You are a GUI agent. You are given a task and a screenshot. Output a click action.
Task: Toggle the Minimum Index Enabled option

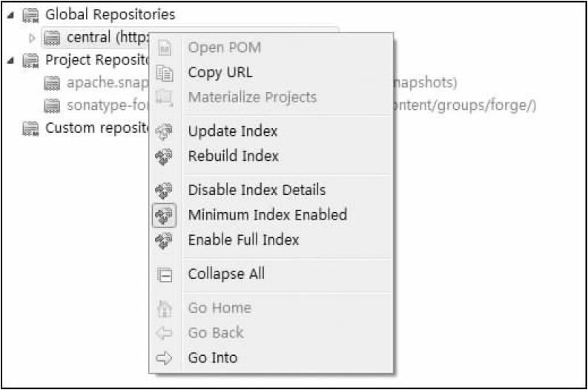(x=267, y=215)
